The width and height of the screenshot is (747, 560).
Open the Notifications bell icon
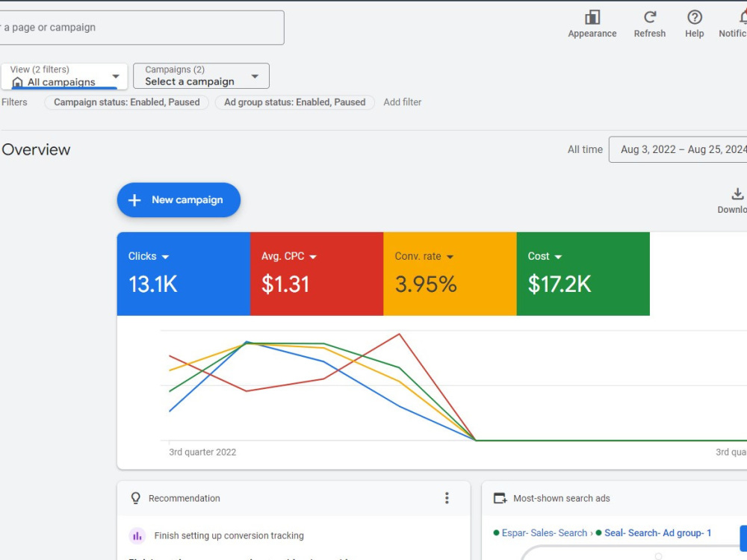tap(743, 18)
